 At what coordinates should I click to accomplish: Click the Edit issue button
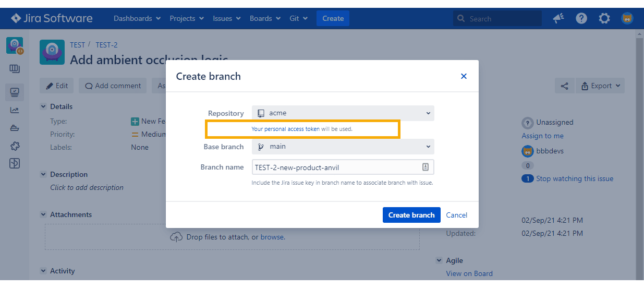57,86
